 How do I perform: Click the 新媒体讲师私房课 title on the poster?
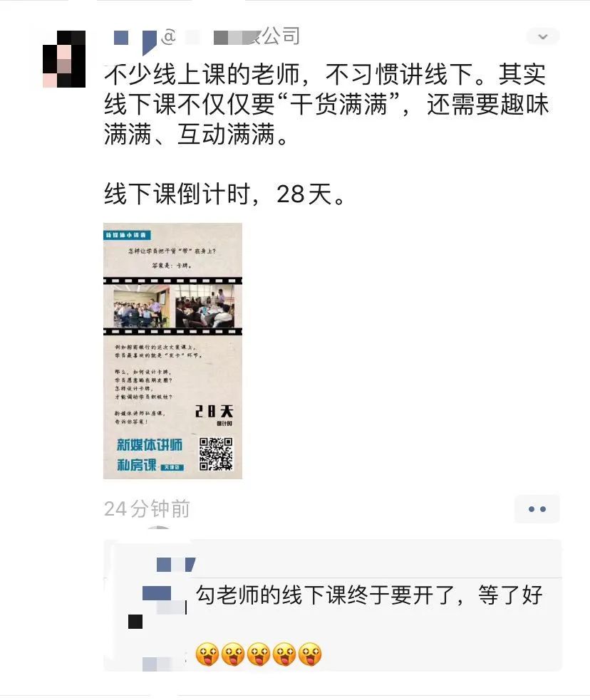pos(150,454)
